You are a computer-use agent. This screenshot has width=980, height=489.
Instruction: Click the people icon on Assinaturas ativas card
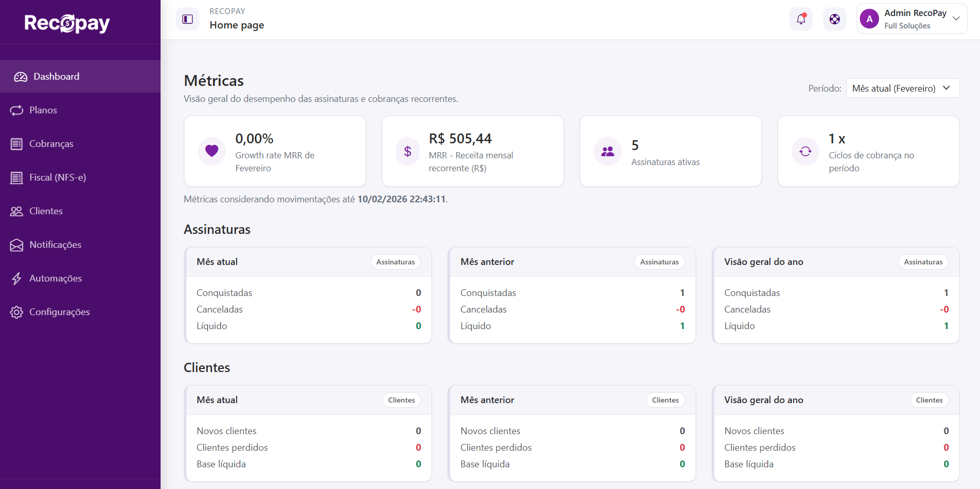pos(608,151)
